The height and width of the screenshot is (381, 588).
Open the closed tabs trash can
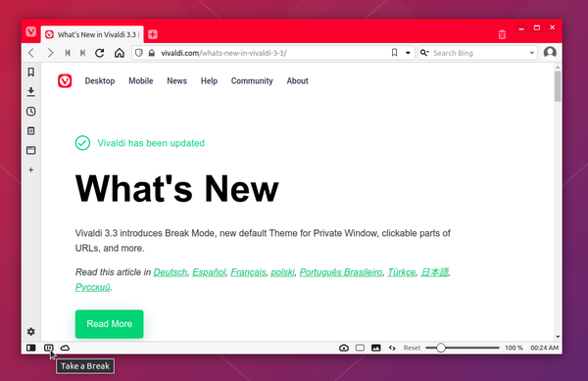click(x=502, y=34)
